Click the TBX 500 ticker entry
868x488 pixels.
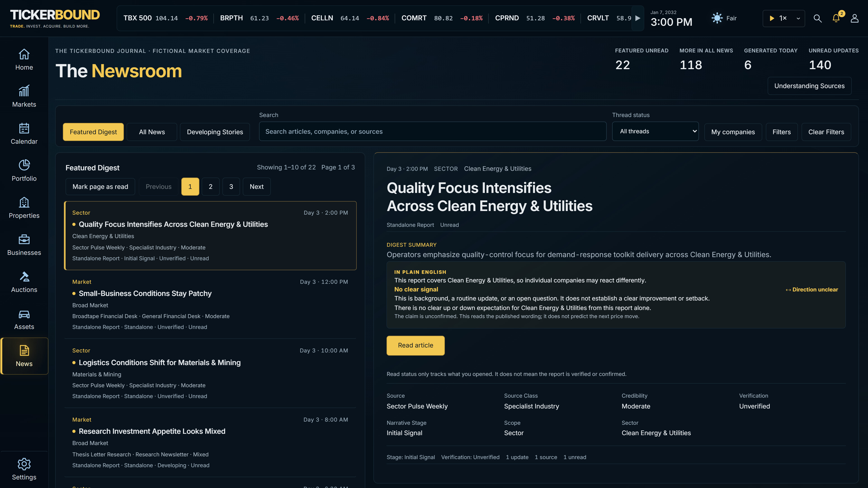pyautogui.click(x=165, y=18)
